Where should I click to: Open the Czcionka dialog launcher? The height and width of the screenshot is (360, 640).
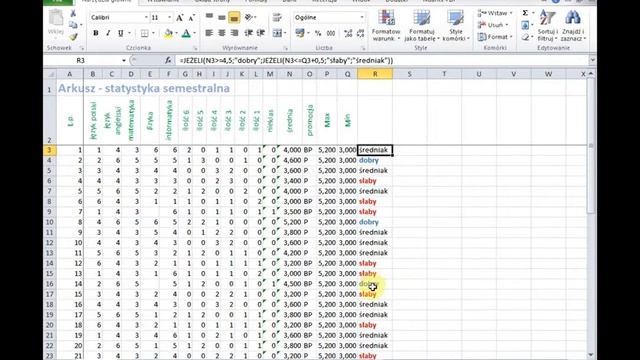pos(195,48)
